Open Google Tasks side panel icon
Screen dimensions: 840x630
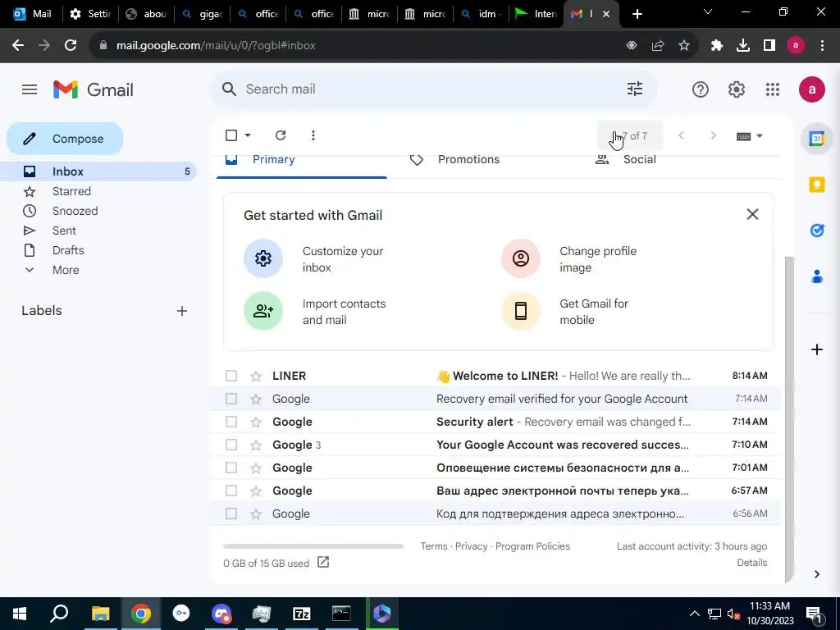816,231
